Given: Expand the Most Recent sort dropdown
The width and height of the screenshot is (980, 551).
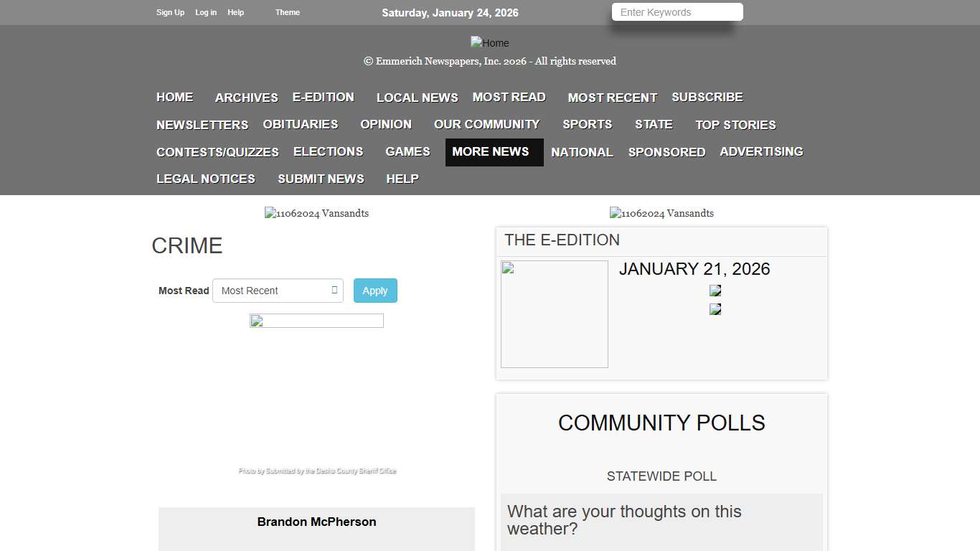Looking at the screenshot, I should pyautogui.click(x=278, y=291).
